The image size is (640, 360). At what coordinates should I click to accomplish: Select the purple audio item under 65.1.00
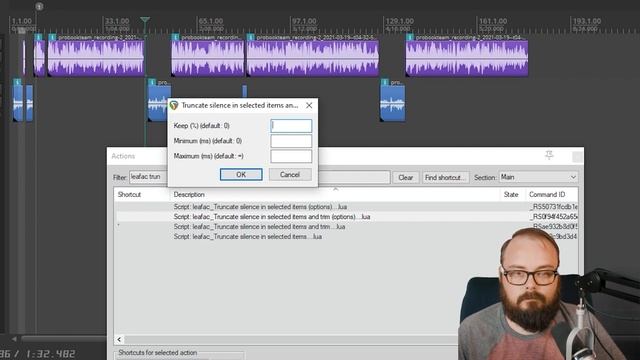pyautogui.click(x=208, y=58)
